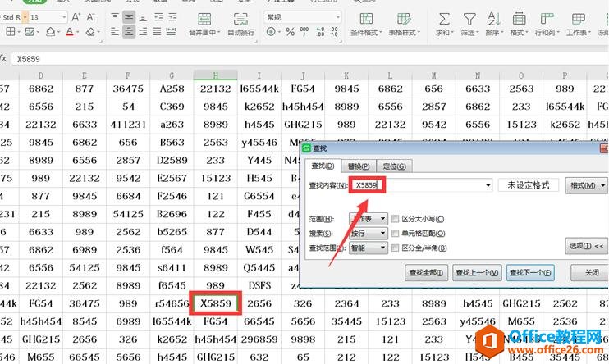
Task: Click the Merge and Center (合并居中) icon
Action: coord(203,18)
